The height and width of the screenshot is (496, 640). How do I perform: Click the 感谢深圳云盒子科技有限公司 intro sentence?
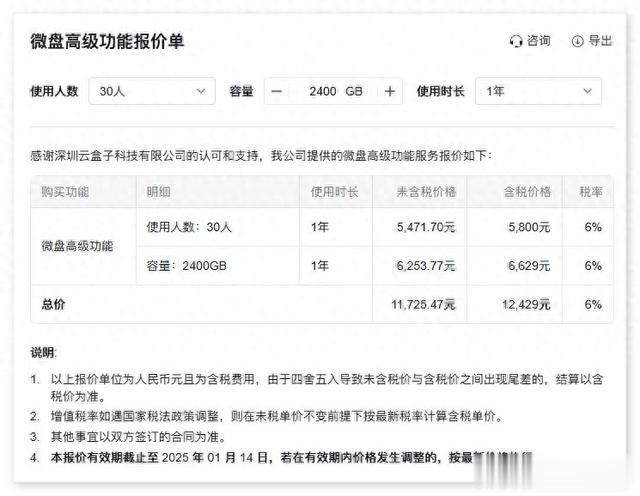click(261, 156)
